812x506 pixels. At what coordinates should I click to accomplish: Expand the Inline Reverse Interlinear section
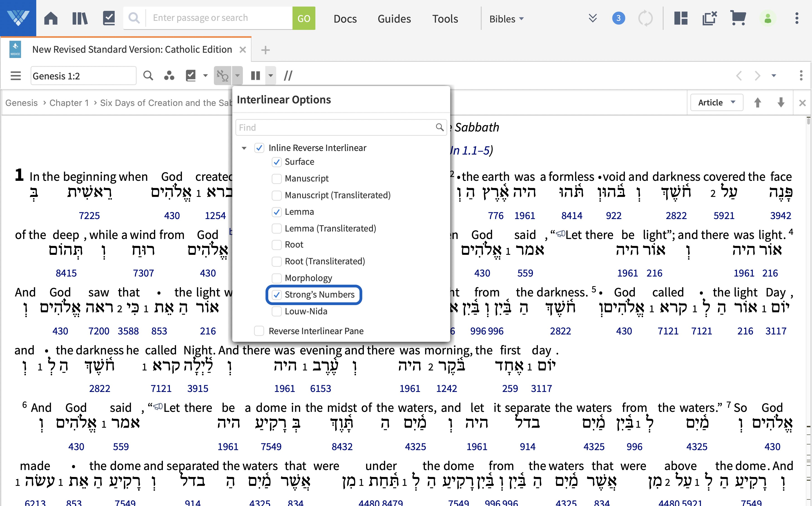coord(245,148)
